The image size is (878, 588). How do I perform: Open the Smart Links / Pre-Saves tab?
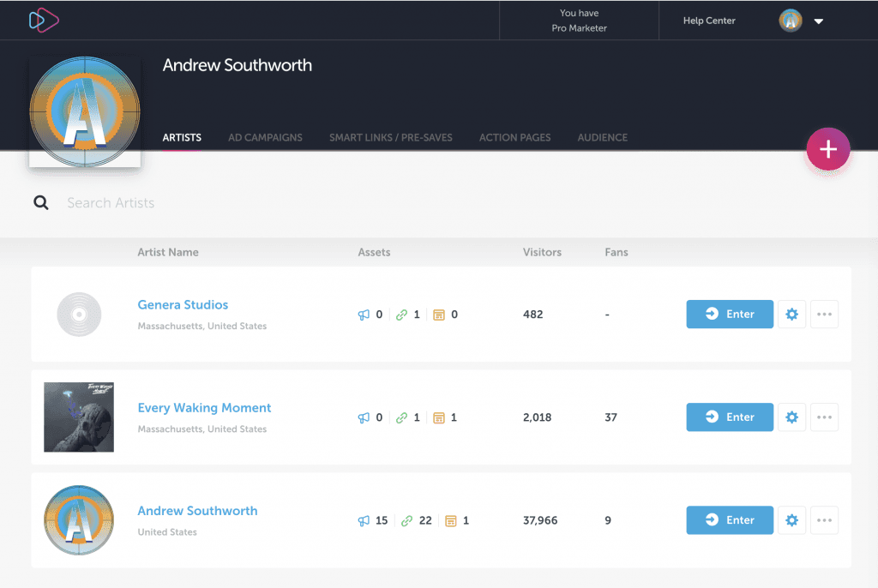391,137
